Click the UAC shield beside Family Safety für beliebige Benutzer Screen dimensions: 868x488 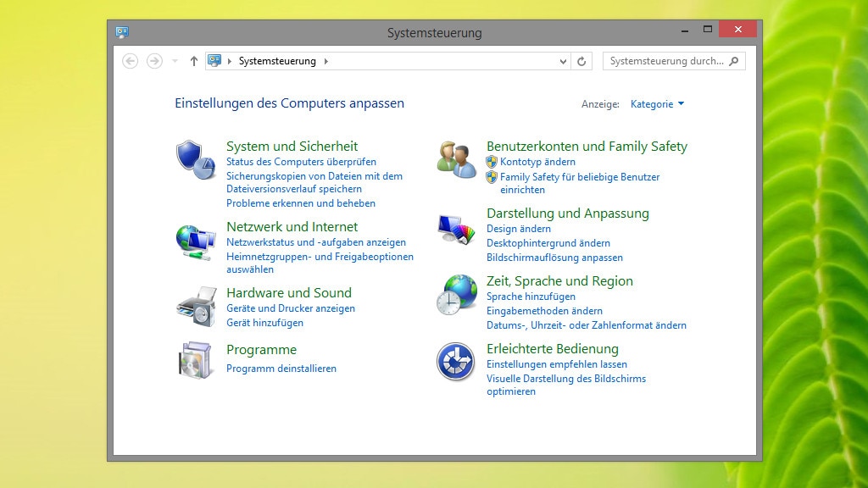click(492, 177)
